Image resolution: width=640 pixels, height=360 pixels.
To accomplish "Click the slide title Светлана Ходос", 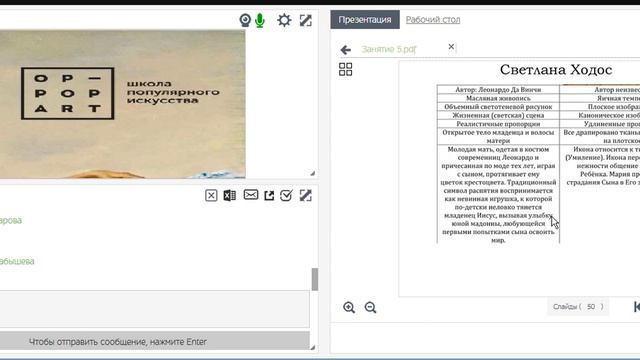I will [556, 70].
